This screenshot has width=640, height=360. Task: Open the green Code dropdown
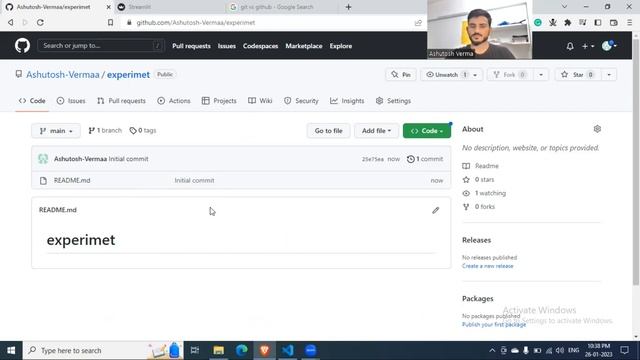click(427, 131)
